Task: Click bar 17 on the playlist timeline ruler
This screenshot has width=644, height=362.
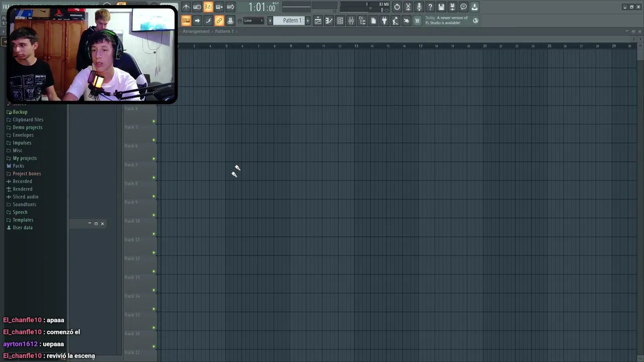Action: 420,46
